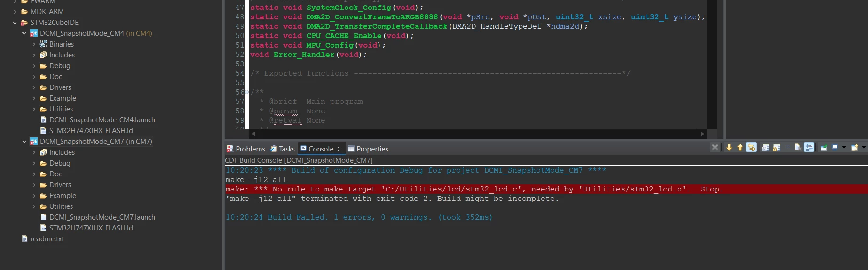The image size is (868, 270).
Task: Select STM32H747XIHX_FLASH.ld under CM4 project
Action: pyautogui.click(x=91, y=130)
